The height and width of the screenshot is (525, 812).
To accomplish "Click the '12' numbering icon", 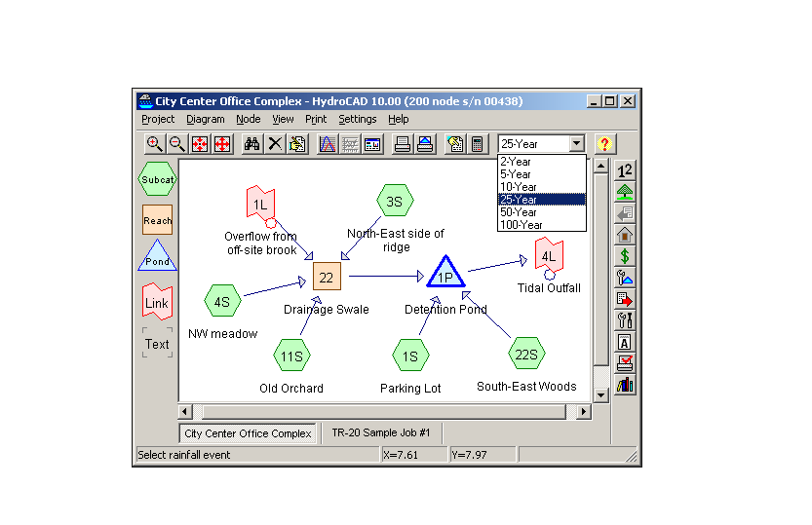I will coord(625,170).
